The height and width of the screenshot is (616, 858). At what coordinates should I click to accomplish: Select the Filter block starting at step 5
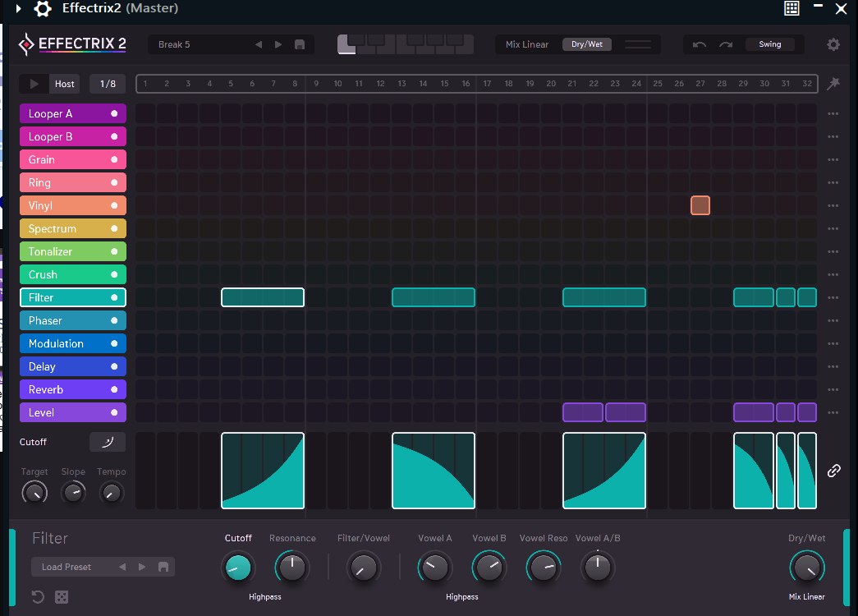point(263,298)
